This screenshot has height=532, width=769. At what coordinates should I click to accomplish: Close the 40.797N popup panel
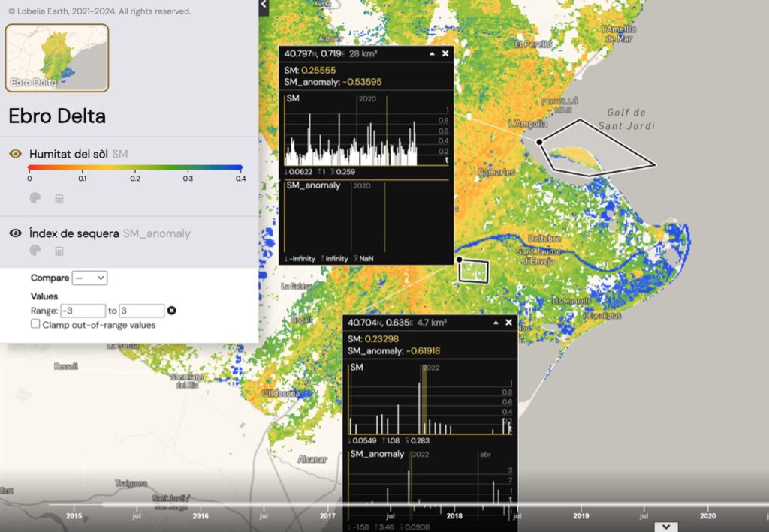[445, 54]
